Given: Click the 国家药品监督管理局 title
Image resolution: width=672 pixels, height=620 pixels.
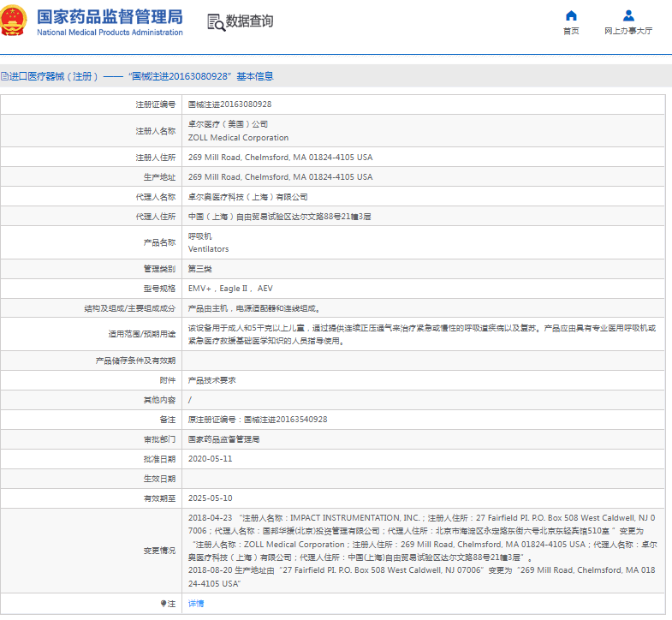Looking at the screenshot, I should pos(110,17).
